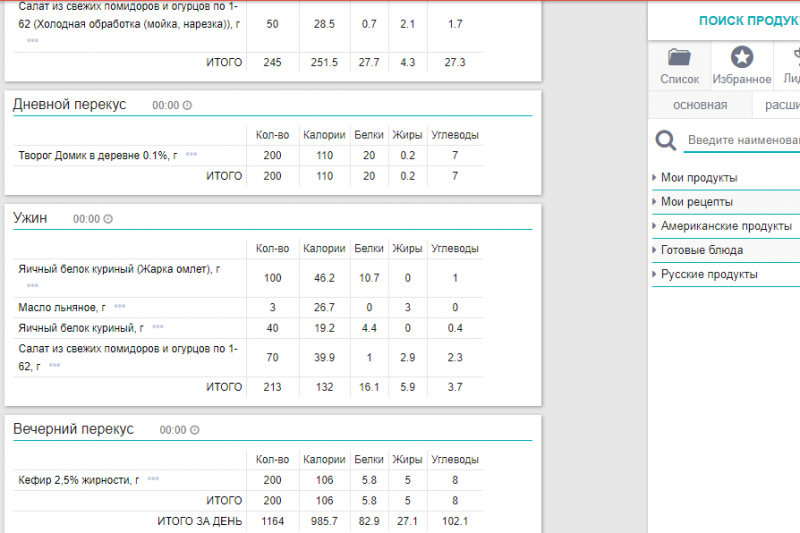Expand the Готовые блюда category
Screen dimensions: 800x533
tap(701, 250)
